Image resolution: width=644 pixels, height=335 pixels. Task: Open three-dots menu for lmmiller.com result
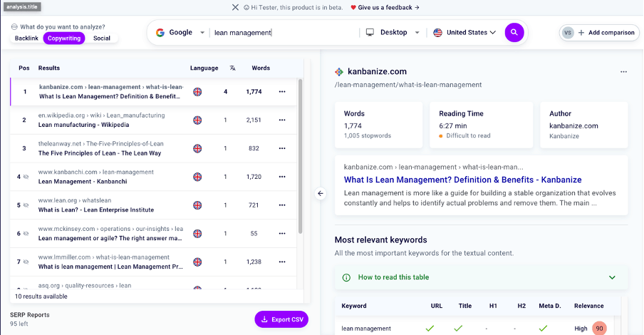pos(282,262)
